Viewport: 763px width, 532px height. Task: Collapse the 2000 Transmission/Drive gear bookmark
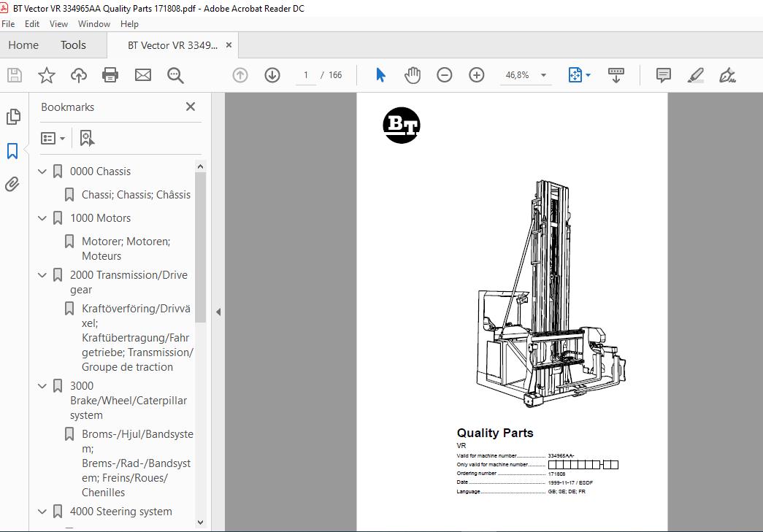(42, 275)
